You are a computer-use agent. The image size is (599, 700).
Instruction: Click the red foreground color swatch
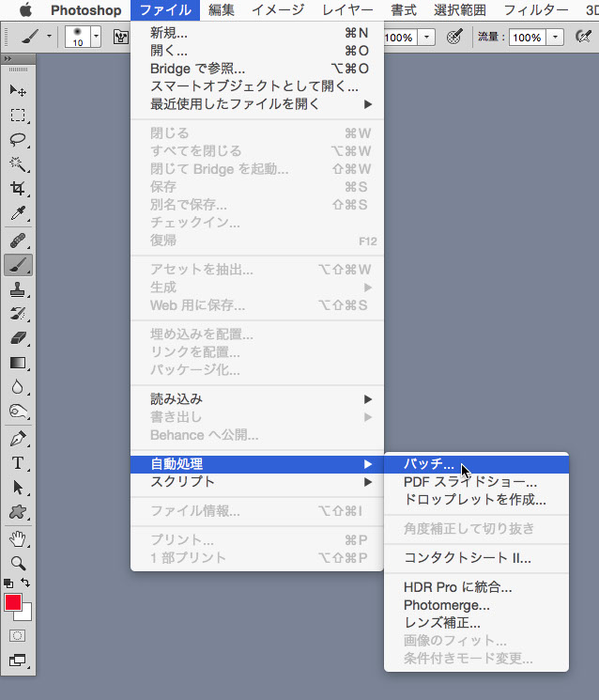point(12,602)
